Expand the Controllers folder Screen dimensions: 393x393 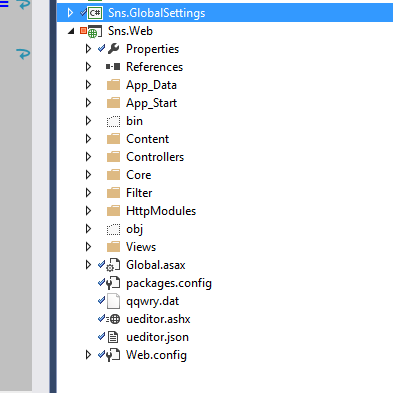[88, 157]
